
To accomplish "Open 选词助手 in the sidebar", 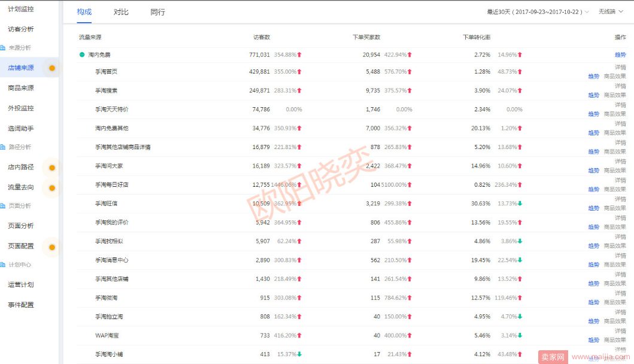I will coord(20,128).
